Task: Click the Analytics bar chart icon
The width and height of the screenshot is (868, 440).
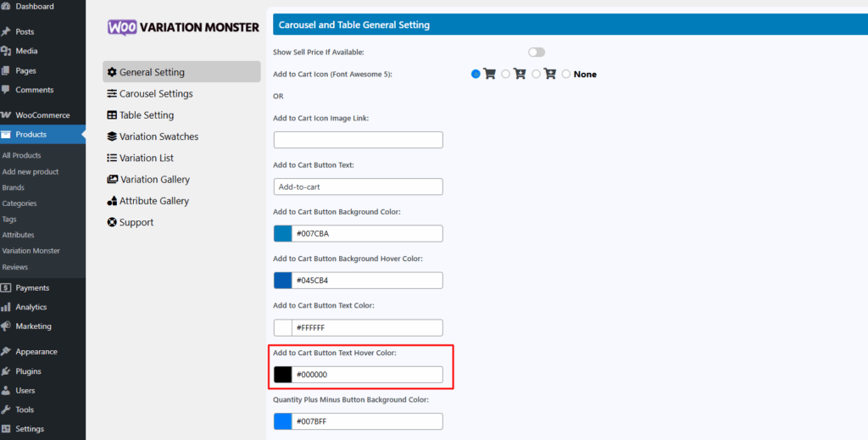Action: pyautogui.click(x=6, y=307)
